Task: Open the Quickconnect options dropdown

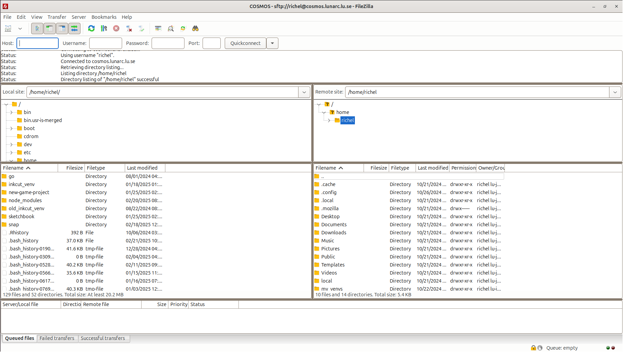Action: click(x=272, y=43)
